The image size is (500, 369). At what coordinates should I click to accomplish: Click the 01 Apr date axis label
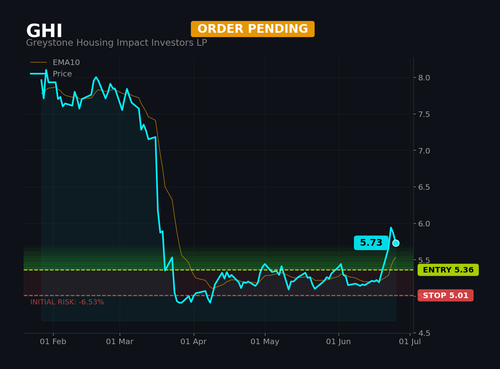[x=193, y=342]
